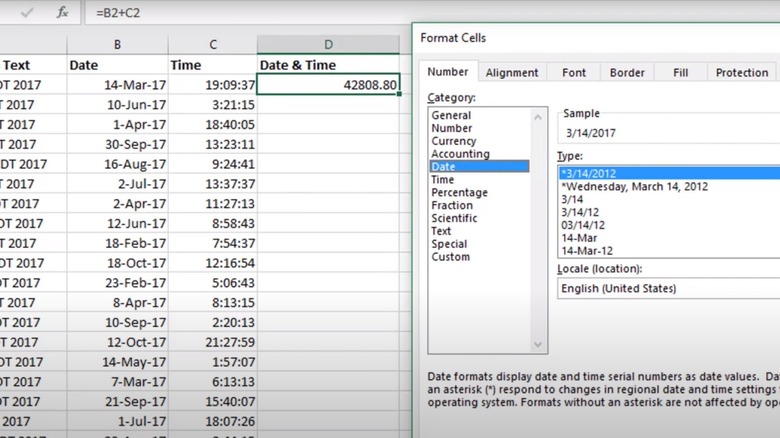Select the 14-Mar-12 date type
Viewport: 780px width, 438px height.
(x=588, y=250)
